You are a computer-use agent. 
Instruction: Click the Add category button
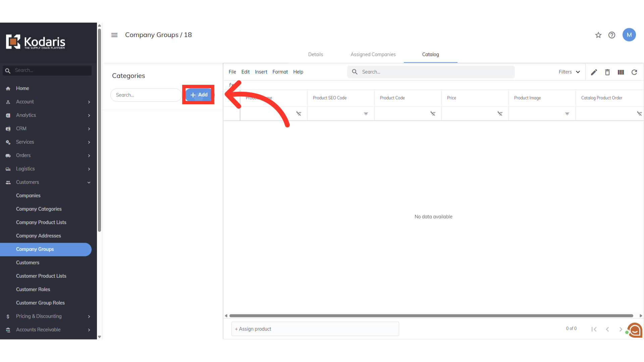tap(199, 95)
